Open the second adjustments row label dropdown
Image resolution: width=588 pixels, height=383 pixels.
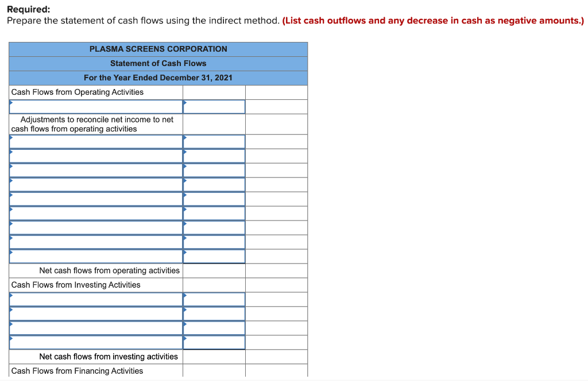point(95,156)
